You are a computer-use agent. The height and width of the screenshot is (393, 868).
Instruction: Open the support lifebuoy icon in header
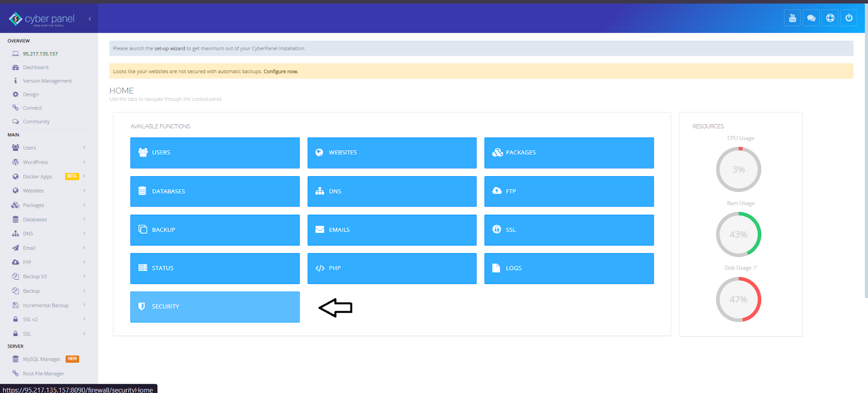(830, 18)
